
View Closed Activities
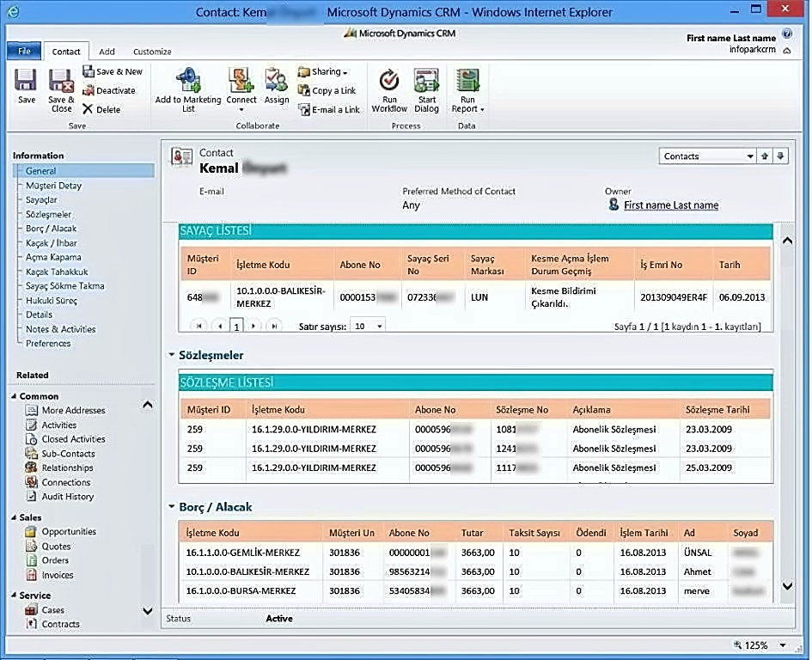(65, 439)
